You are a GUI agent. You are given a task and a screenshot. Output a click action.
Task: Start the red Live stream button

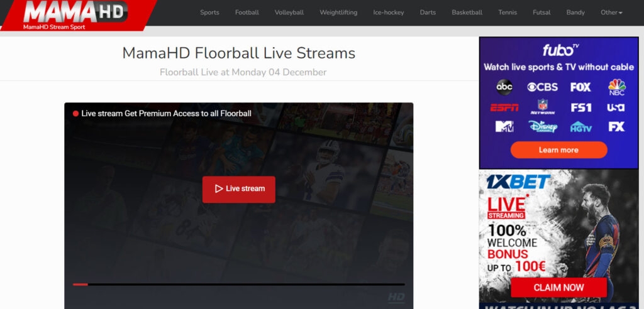click(x=238, y=189)
